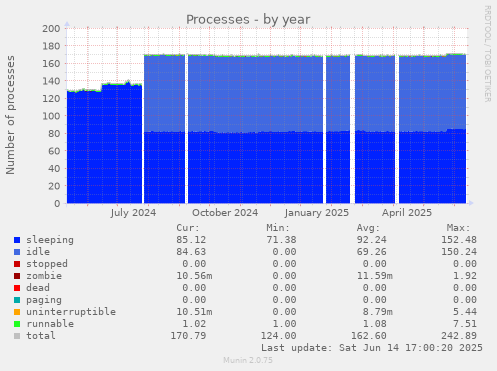Click the sleeping min value 71.38
Viewport: 497px width, 371px height.
coord(281,240)
